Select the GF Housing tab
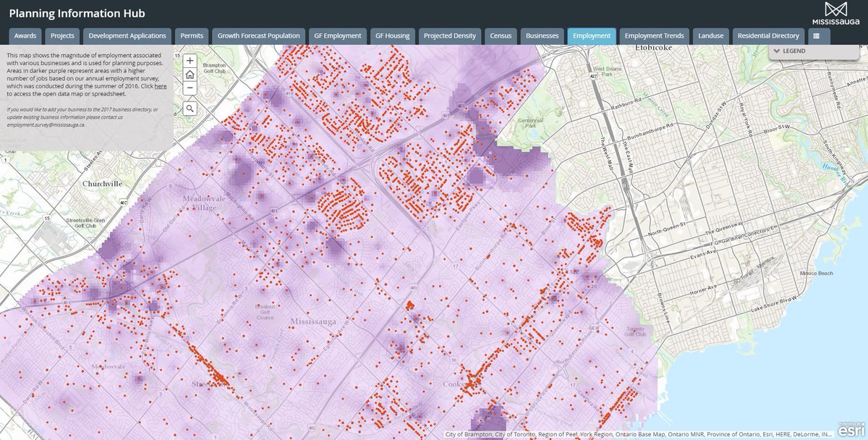868x440 pixels. (393, 35)
